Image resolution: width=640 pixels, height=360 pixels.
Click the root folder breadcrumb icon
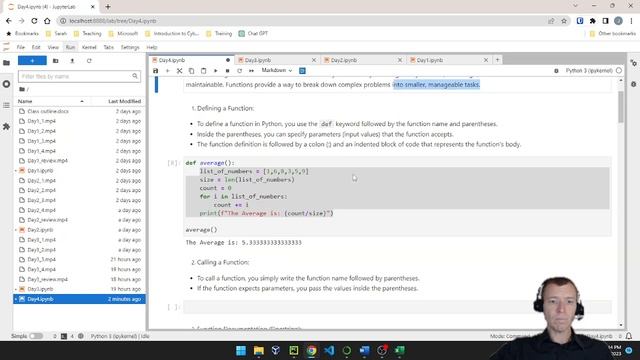[x=22, y=89]
